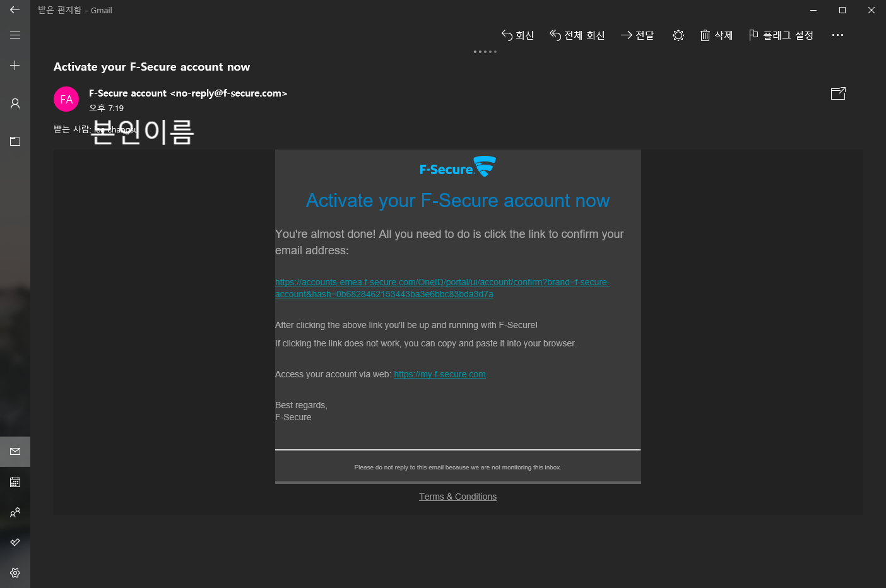This screenshot has height=588, width=886.
Task: Open the hamburger navigation menu
Action: [15, 35]
